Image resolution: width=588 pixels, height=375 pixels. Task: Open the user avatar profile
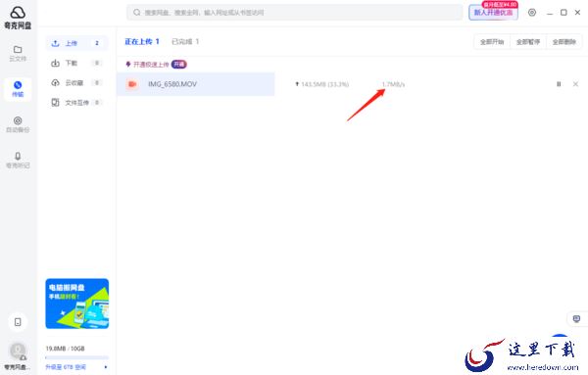18,352
